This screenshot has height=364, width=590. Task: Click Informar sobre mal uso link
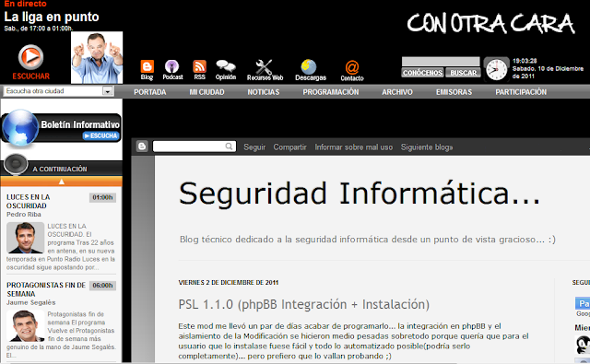(354, 147)
